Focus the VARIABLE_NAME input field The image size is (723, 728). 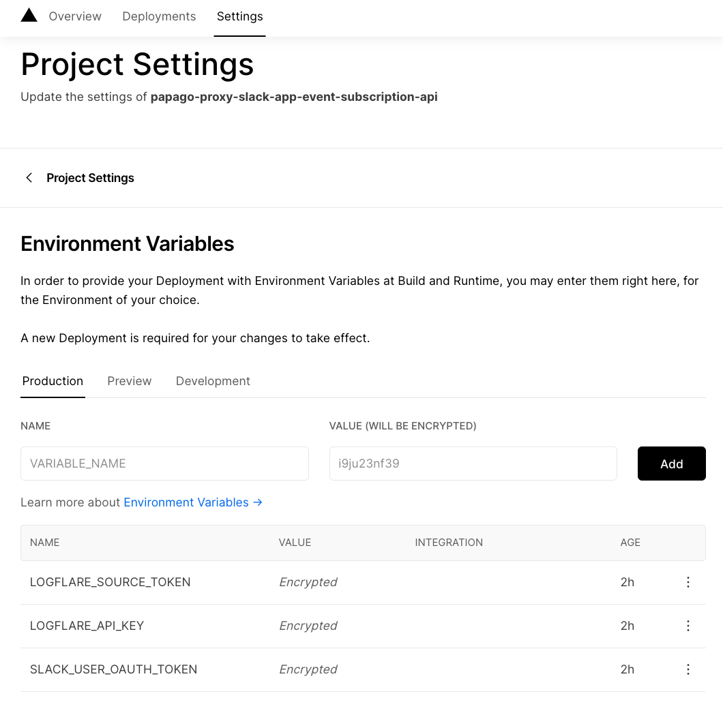tap(164, 464)
